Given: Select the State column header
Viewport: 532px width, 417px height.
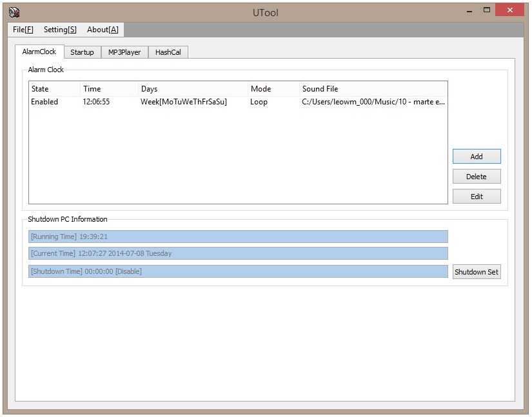Looking at the screenshot, I should pyautogui.click(x=55, y=89).
